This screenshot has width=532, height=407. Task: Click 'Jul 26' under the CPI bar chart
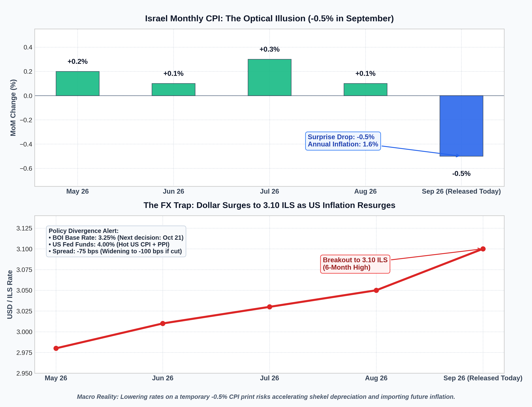(269, 192)
